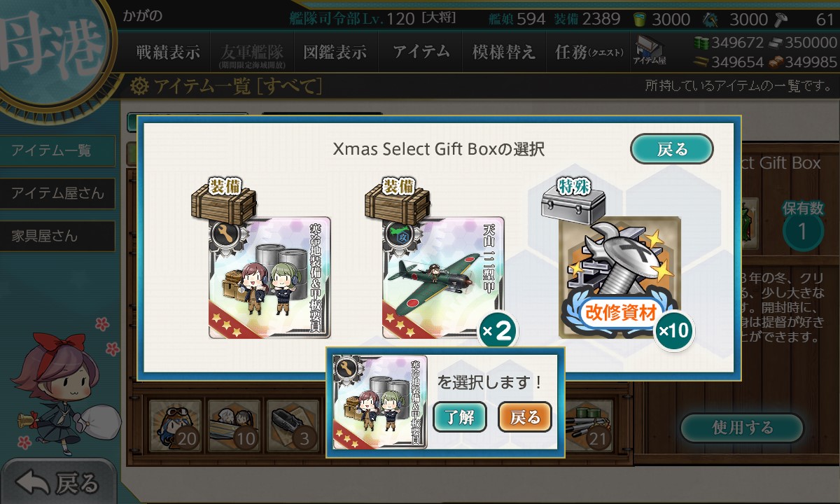Image resolution: width=840 pixels, height=504 pixels.
Task: Open the 図鑑表示 menu
Action: pos(335,52)
